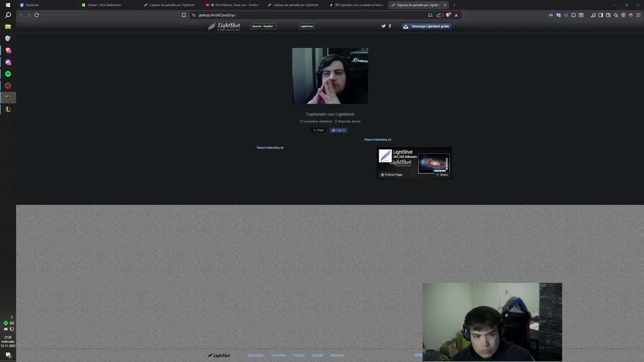Reload the current page
The image size is (644, 362).
[37, 15]
